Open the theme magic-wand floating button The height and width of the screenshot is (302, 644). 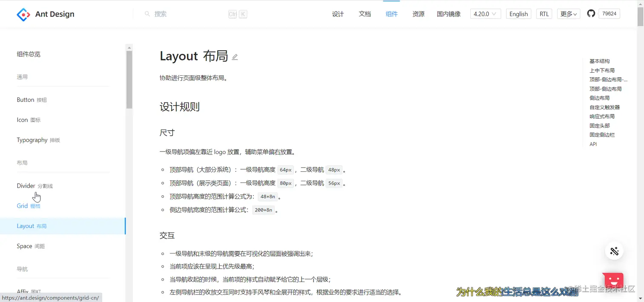[614, 251]
